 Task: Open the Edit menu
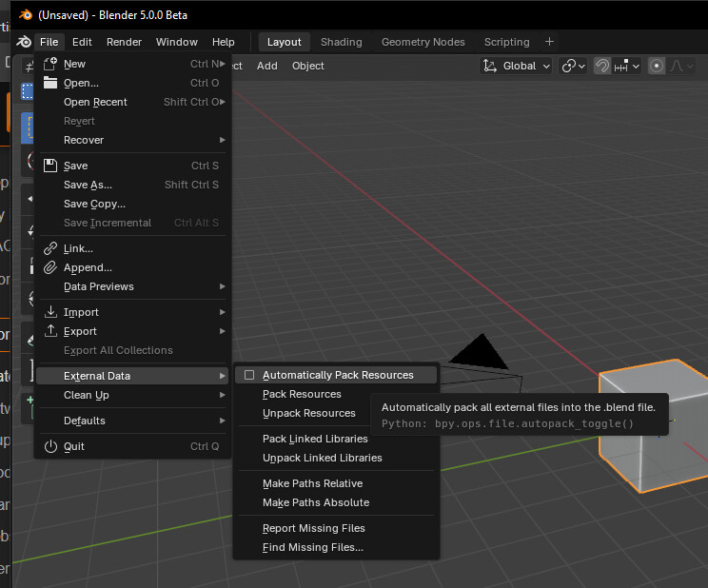pos(82,42)
